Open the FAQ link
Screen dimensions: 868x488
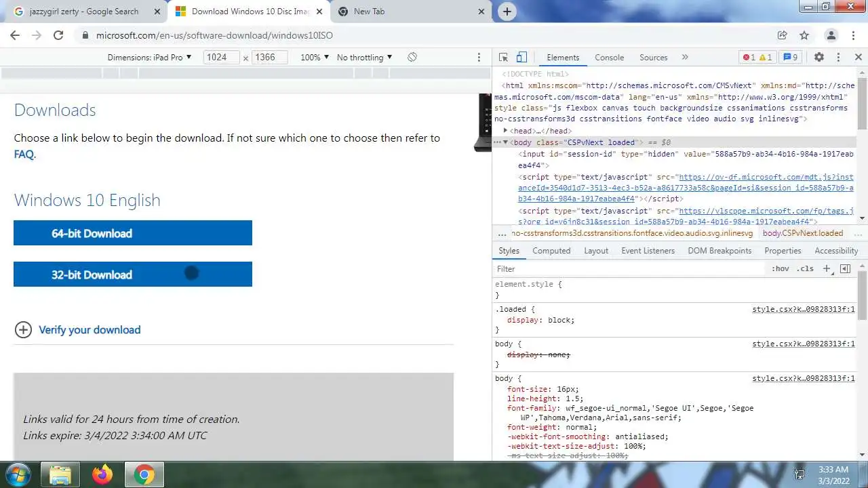[x=24, y=155]
